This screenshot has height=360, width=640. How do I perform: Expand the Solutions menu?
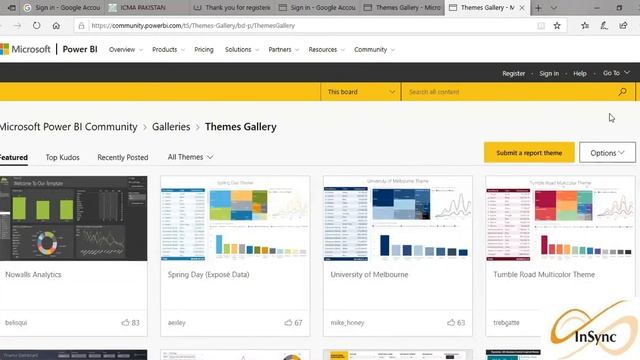tap(242, 49)
